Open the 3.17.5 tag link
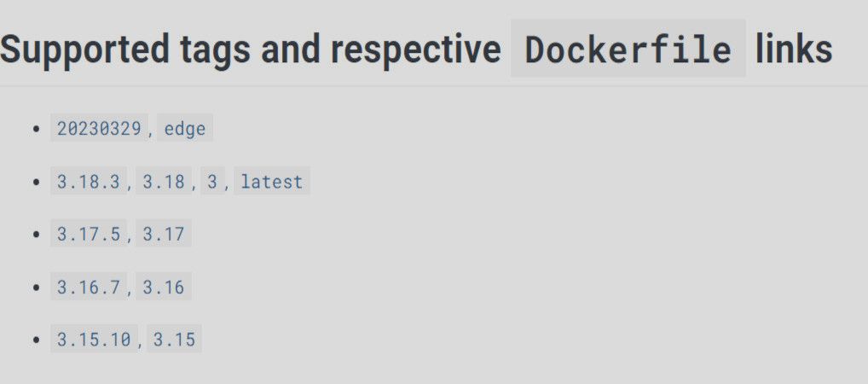 pos(89,235)
